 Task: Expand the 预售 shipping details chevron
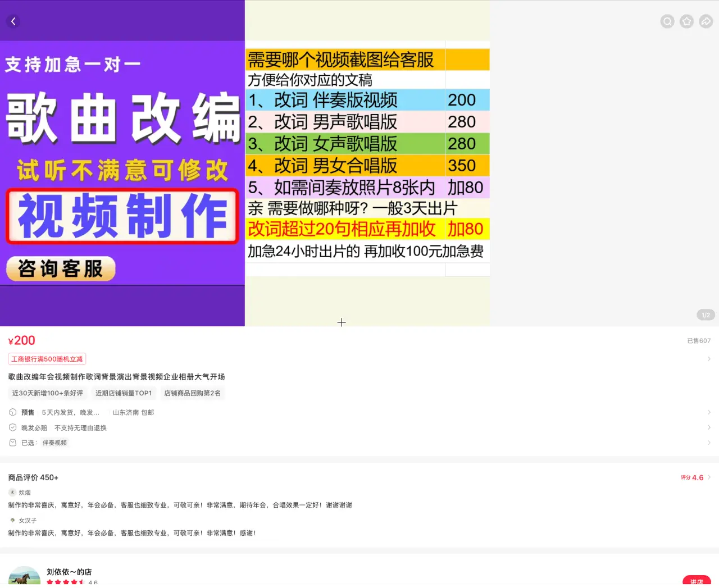[x=709, y=412]
